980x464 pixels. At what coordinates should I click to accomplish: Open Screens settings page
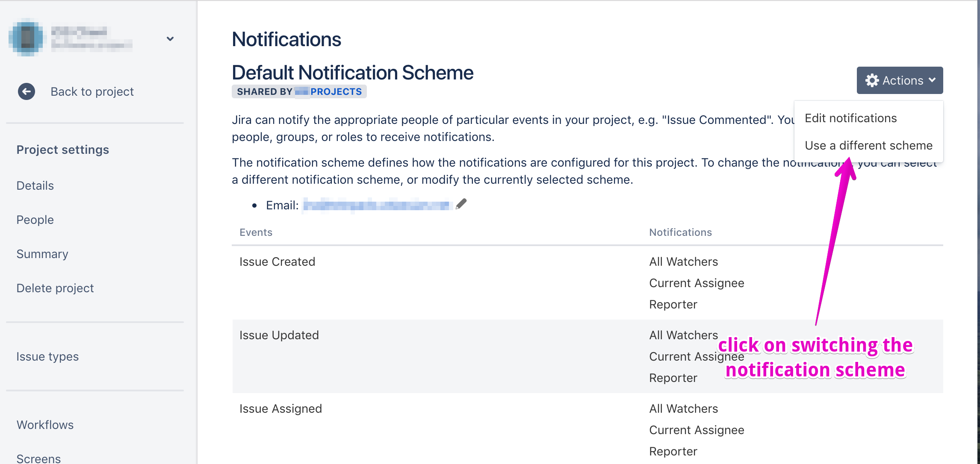point(38,458)
